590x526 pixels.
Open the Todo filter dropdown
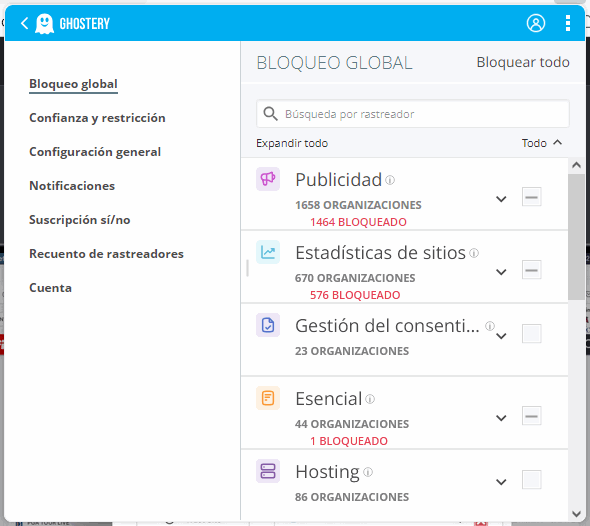pos(541,143)
